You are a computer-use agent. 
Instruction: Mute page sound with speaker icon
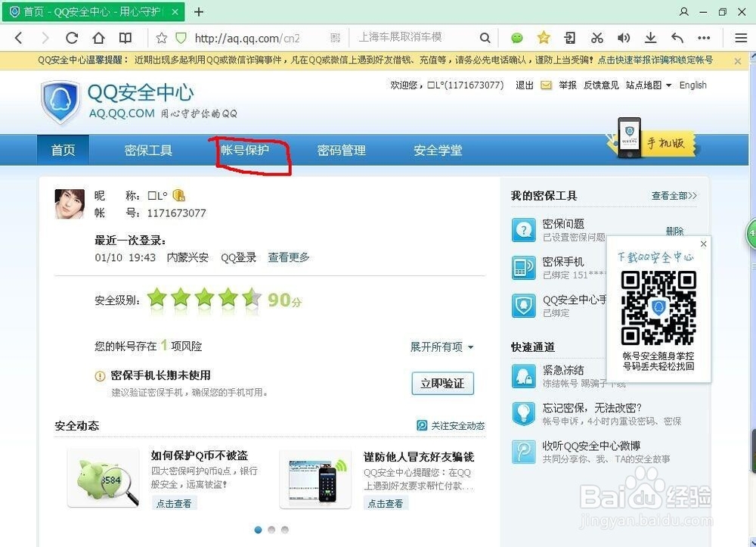tap(624, 38)
